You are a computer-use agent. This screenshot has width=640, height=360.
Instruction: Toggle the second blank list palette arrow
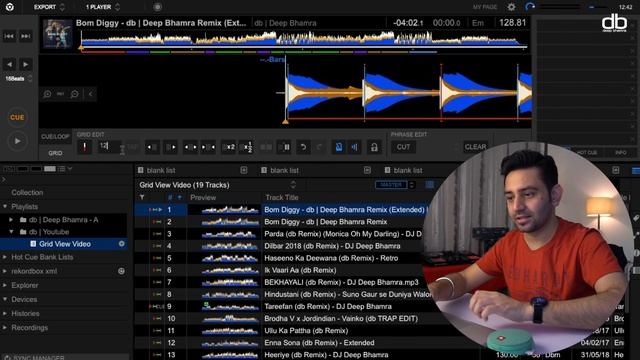[367, 170]
